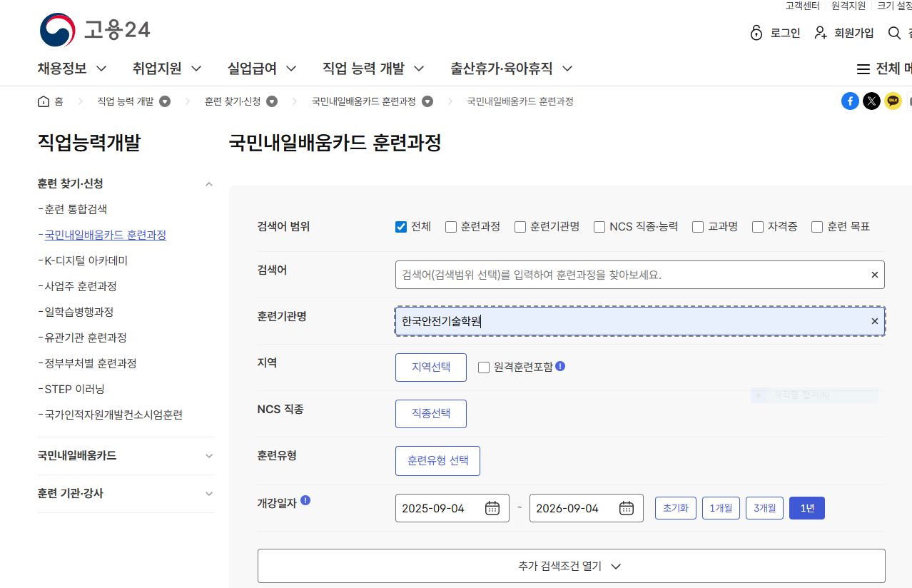912x588 pixels.
Task: Open the 채용정보 top menu
Action: coord(72,69)
